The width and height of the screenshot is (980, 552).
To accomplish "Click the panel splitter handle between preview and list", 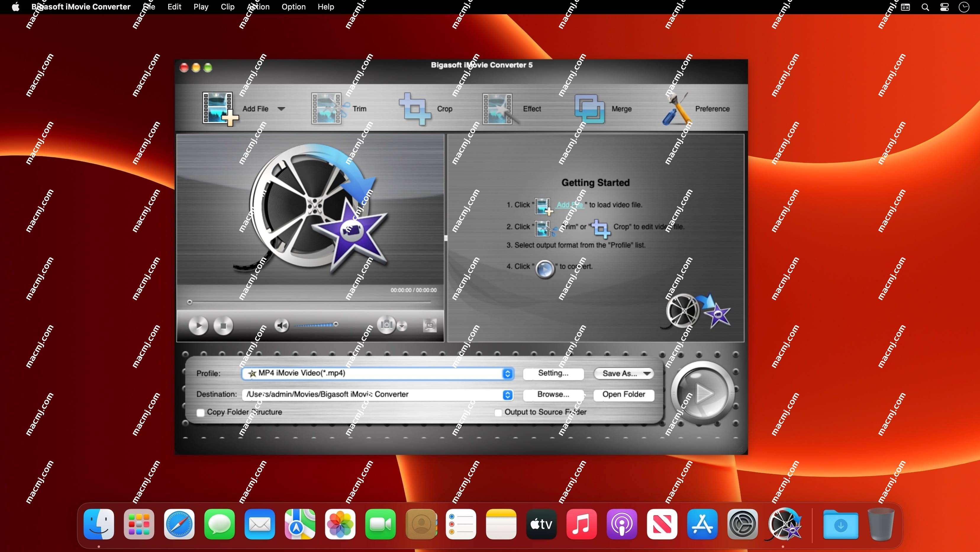I will (446, 238).
